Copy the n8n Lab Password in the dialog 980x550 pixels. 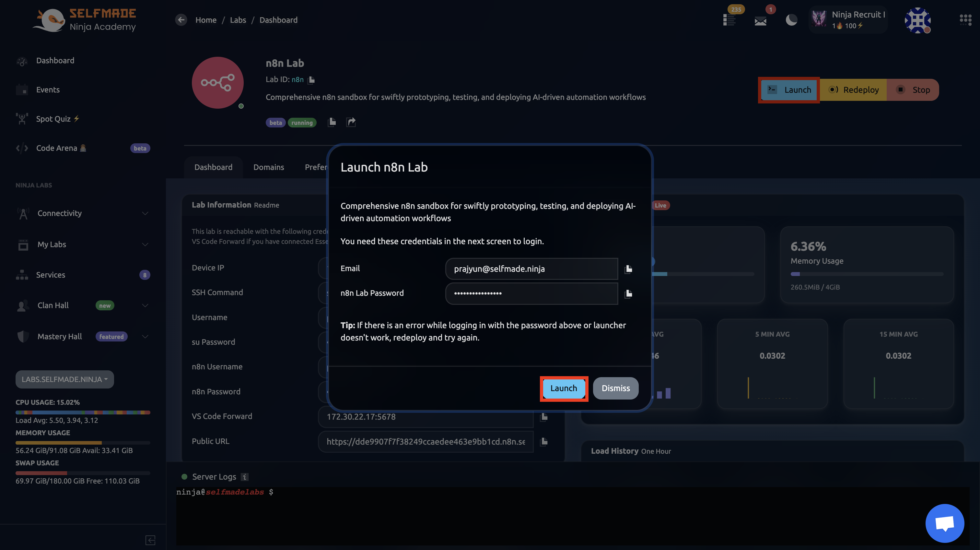click(628, 293)
